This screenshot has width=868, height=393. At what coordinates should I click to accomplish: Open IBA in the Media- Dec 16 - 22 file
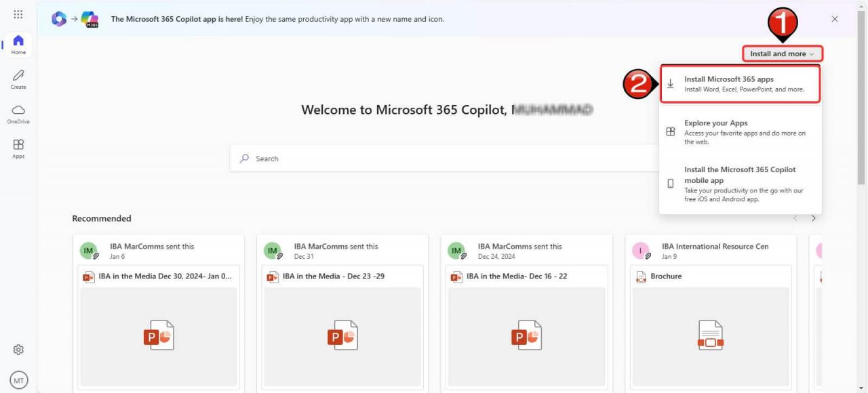pos(517,276)
